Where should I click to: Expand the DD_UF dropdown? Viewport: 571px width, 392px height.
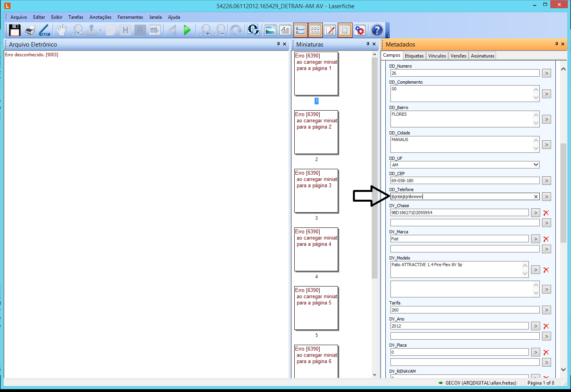point(536,165)
